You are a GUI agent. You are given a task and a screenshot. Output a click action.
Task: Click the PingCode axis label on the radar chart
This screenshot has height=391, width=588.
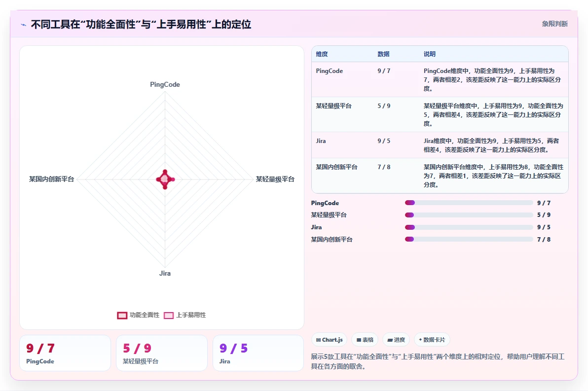pos(165,85)
